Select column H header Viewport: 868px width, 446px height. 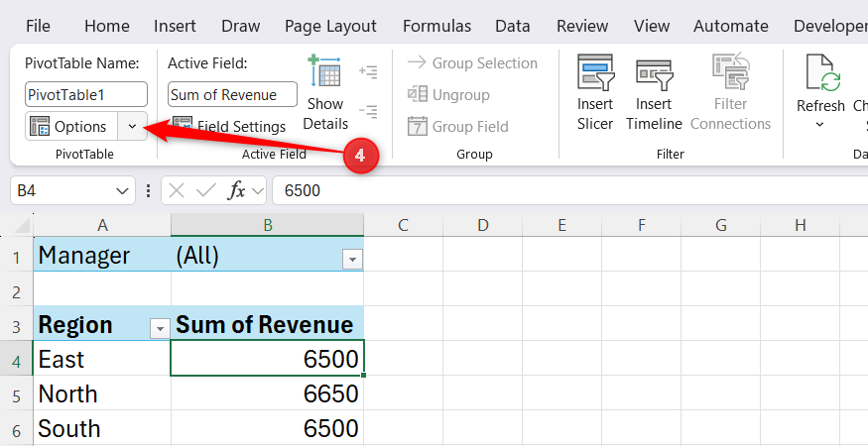pos(800,225)
